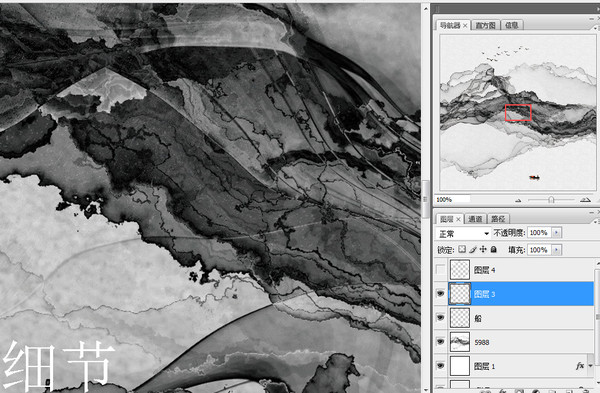This screenshot has width=600, height=393.
Task: Lock image pixels with brush icon
Action: (x=473, y=249)
